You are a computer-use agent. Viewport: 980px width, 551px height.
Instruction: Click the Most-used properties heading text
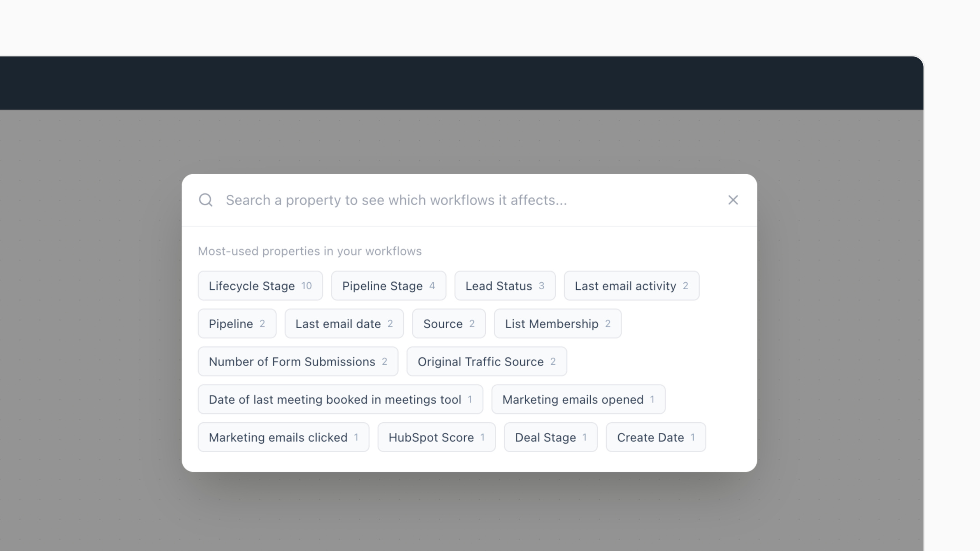click(x=310, y=251)
